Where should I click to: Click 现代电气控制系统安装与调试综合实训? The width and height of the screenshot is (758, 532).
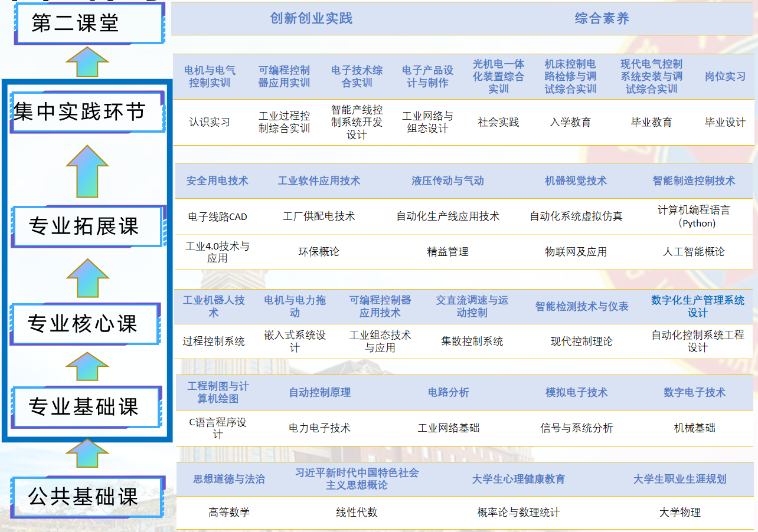point(651,76)
